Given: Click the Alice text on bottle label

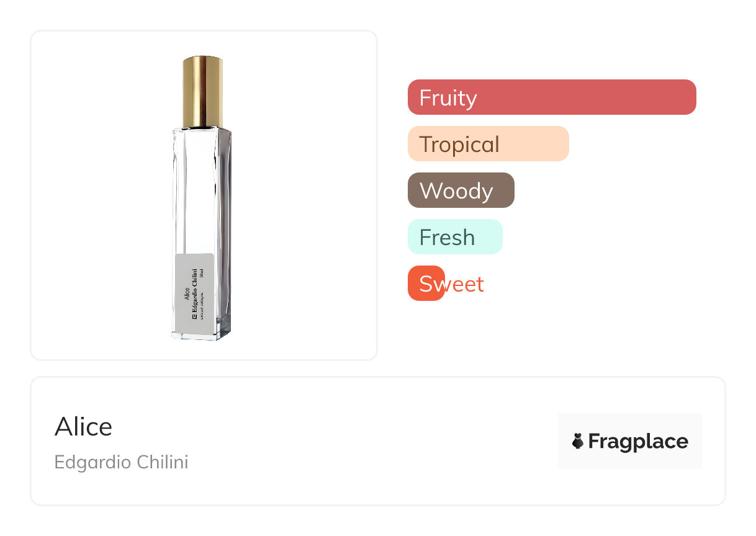Looking at the screenshot, I should point(187,293).
